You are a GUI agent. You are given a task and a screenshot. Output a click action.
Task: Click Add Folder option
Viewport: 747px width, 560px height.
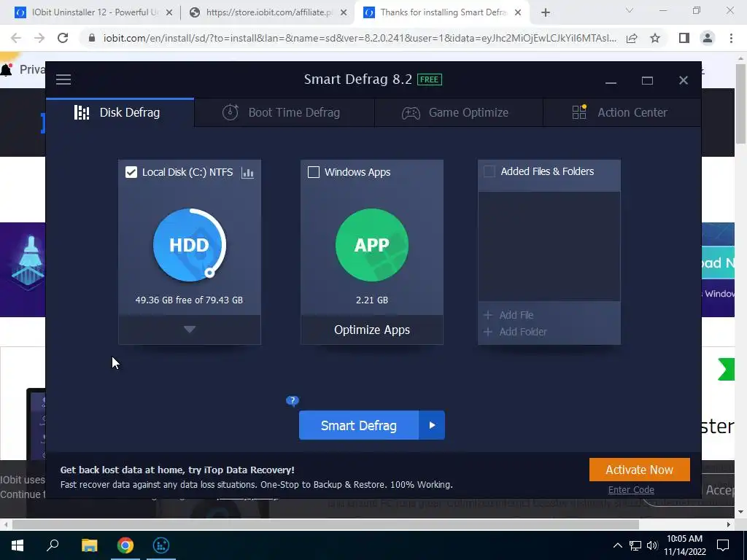515,332
